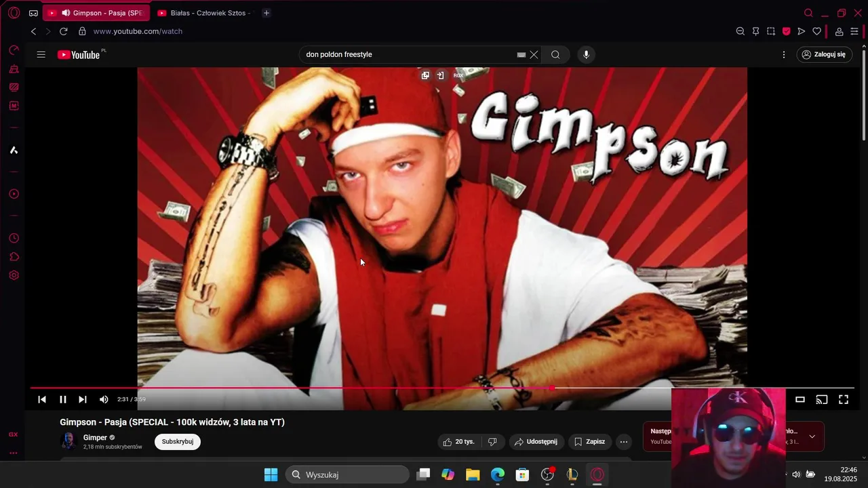This screenshot has width=868, height=488.
Task: Open Aria AI in the sidebar
Action: [14, 150]
